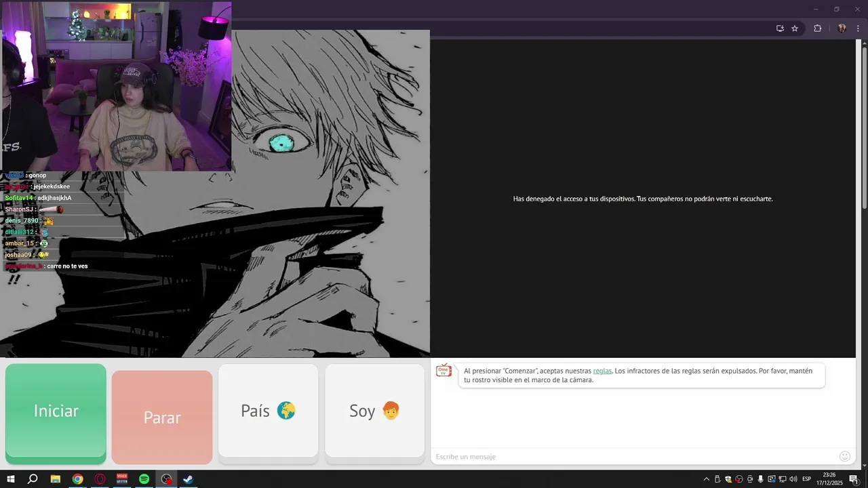Screen dimensions: 868x488
Task: Open Opera browser from the taskbar
Action: click(x=100, y=479)
